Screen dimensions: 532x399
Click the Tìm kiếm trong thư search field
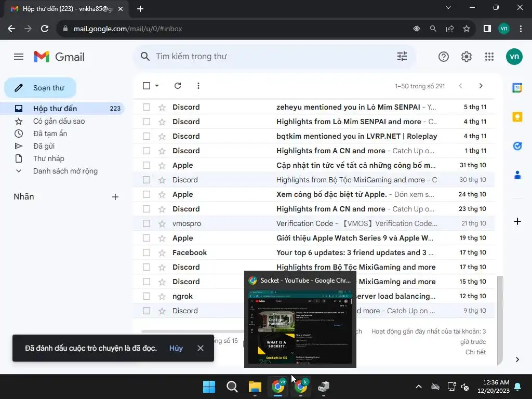pyautogui.click(x=274, y=56)
